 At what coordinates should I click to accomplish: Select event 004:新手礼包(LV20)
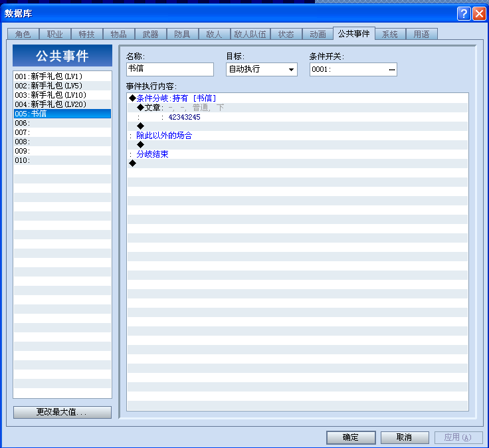[62, 104]
